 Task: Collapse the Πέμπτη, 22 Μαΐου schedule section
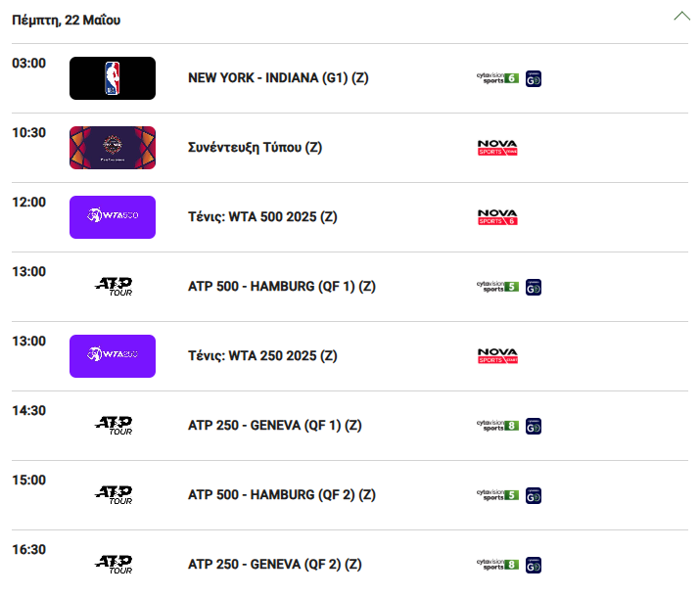tap(681, 17)
